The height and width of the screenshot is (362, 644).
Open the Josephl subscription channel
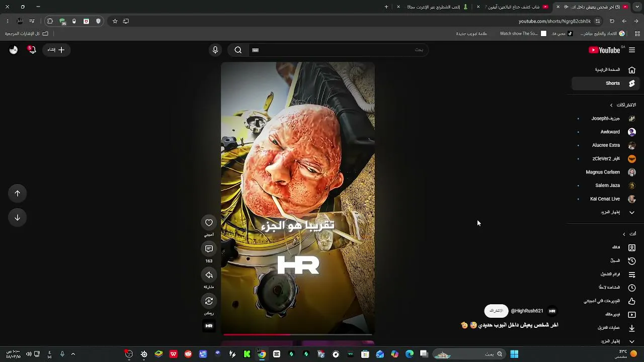[x=606, y=119]
